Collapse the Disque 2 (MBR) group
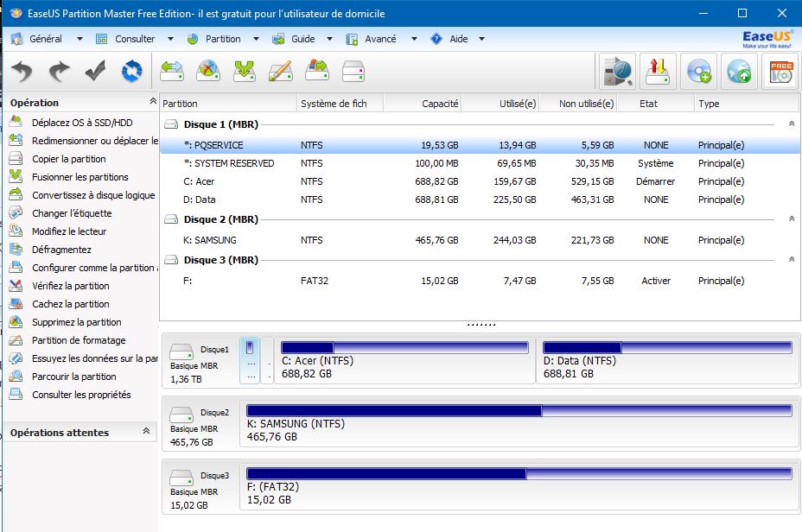Image resolution: width=802 pixels, height=532 pixels. tap(792, 218)
